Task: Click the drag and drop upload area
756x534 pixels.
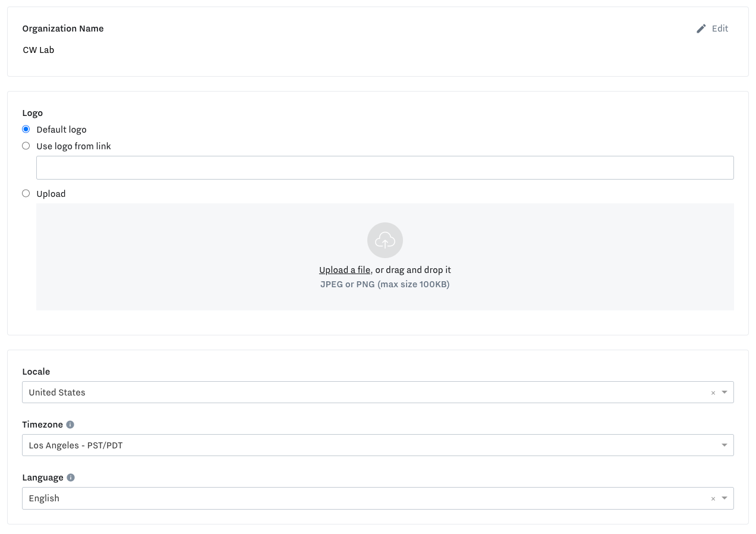Action: point(385,257)
